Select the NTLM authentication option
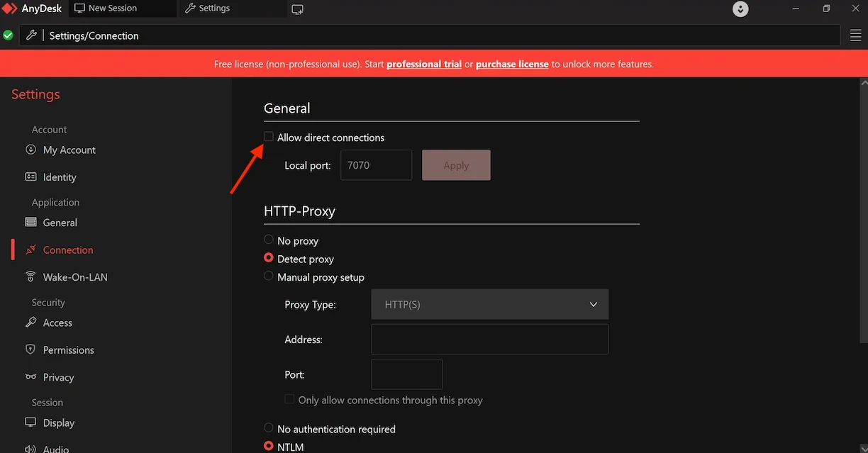The height and width of the screenshot is (453, 868). point(269,446)
